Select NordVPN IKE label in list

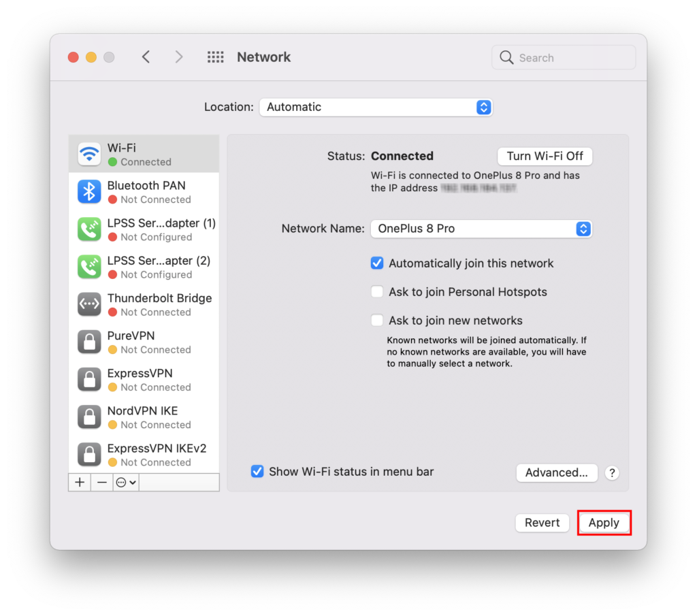(x=143, y=410)
